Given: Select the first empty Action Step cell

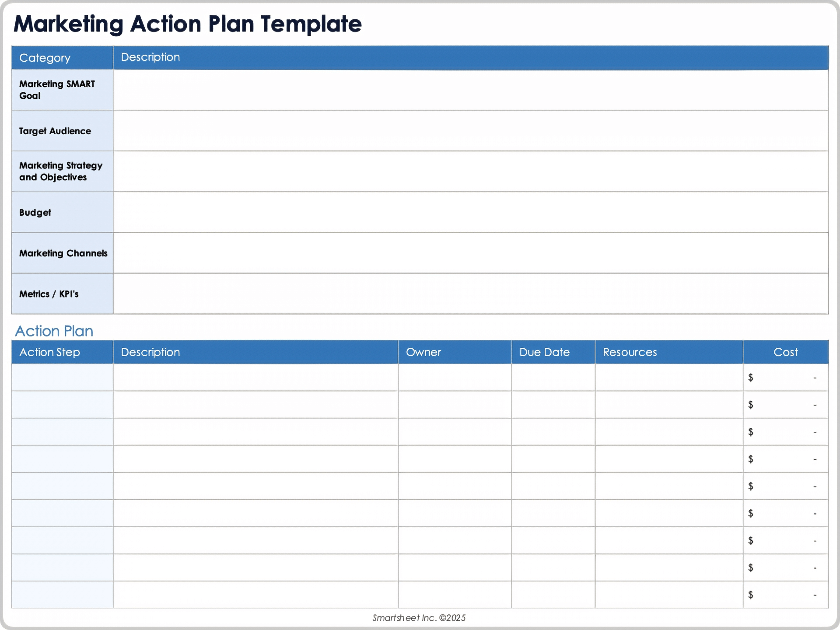Looking at the screenshot, I should [x=62, y=378].
